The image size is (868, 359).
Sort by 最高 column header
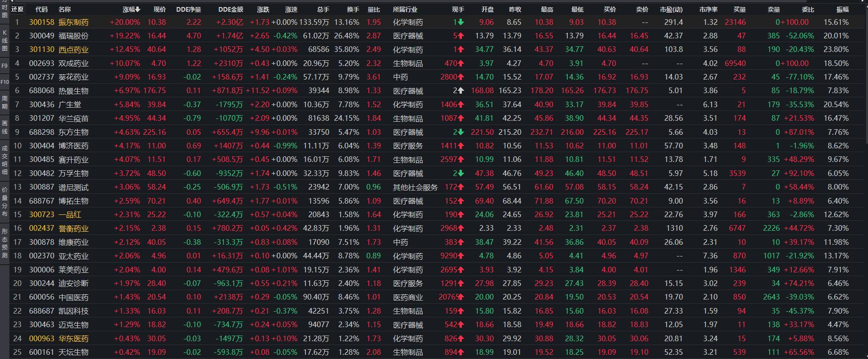pos(547,9)
